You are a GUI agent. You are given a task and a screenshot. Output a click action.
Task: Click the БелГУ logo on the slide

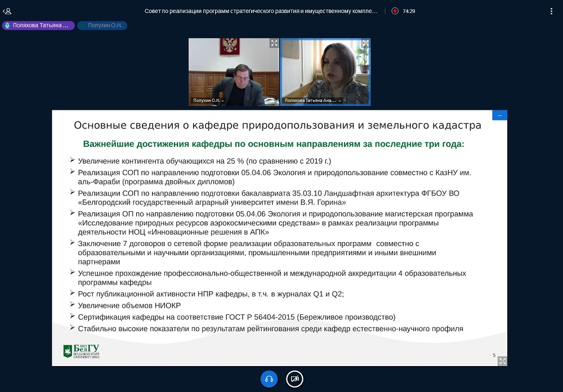[81, 351]
